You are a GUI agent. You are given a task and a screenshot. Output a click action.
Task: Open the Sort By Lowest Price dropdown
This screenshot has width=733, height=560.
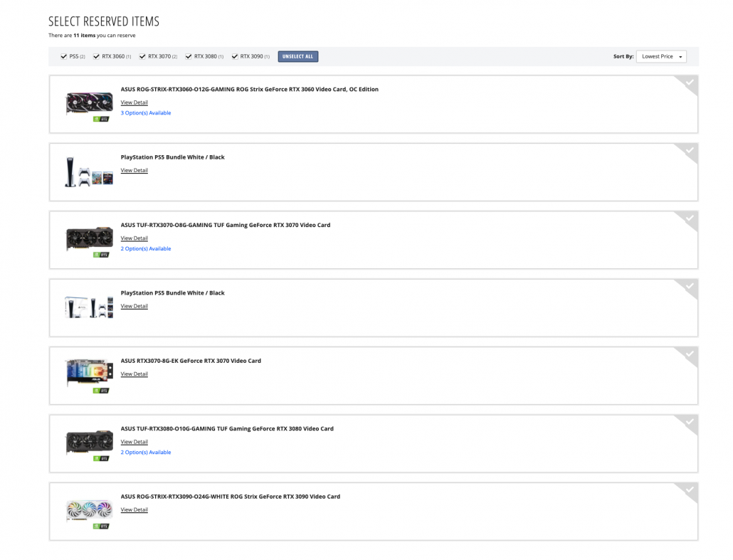tap(661, 56)
